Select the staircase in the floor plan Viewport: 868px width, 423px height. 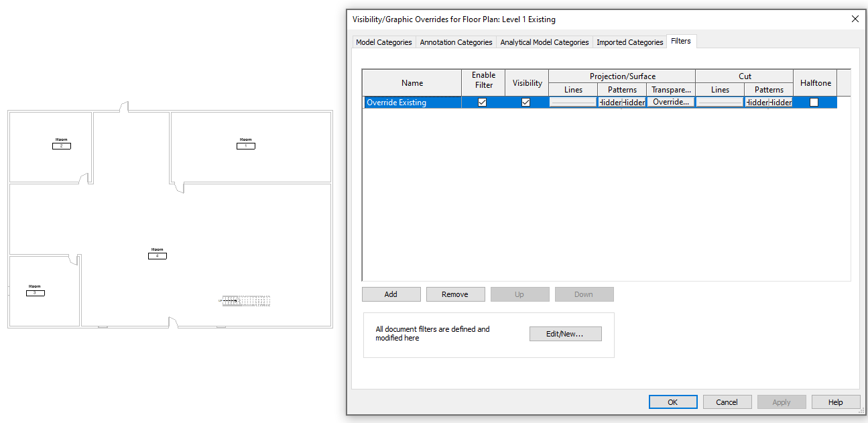(246, 301)
